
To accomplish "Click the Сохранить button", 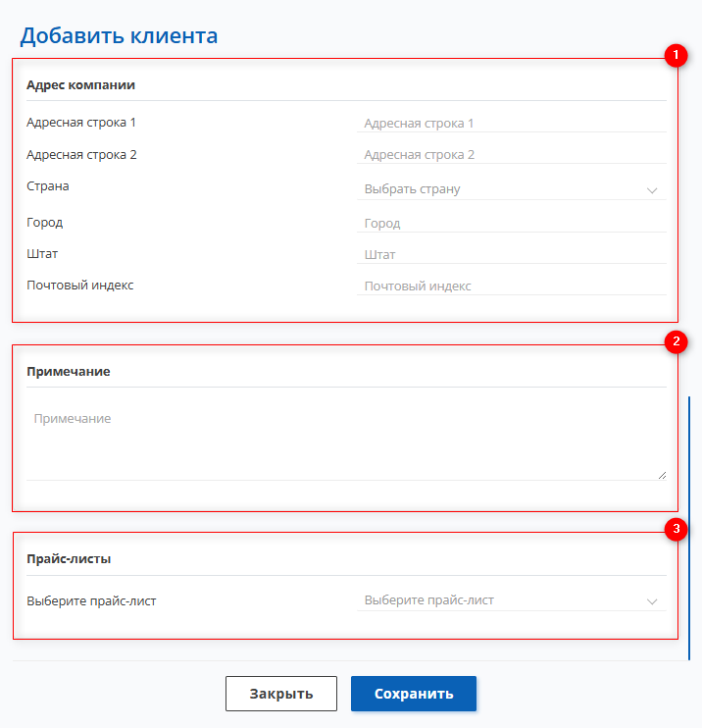I will coord(414,694).
